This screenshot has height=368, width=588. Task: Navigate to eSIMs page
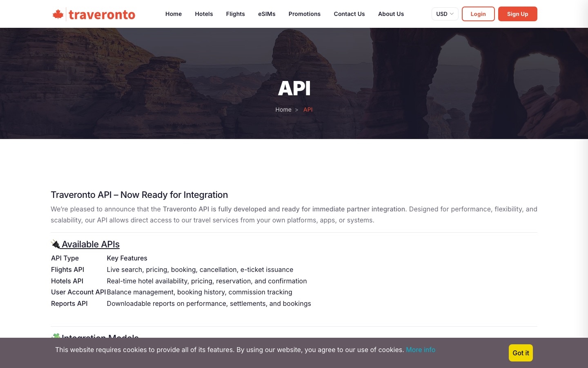267,14
